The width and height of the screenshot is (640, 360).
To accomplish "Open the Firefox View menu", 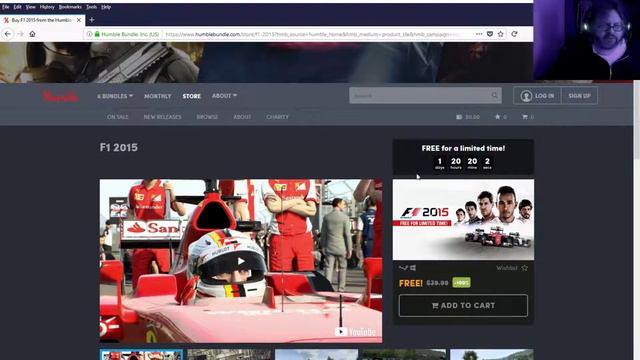I will [31, 7].
